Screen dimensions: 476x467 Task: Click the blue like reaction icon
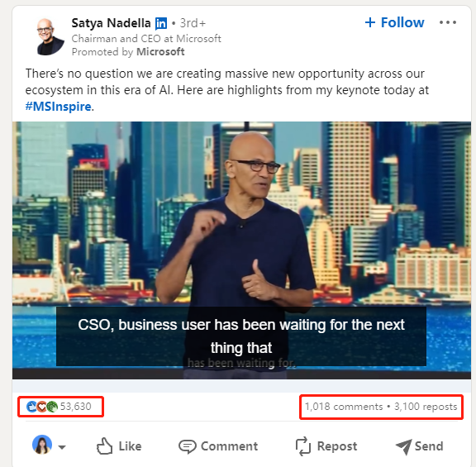[31, 407]
